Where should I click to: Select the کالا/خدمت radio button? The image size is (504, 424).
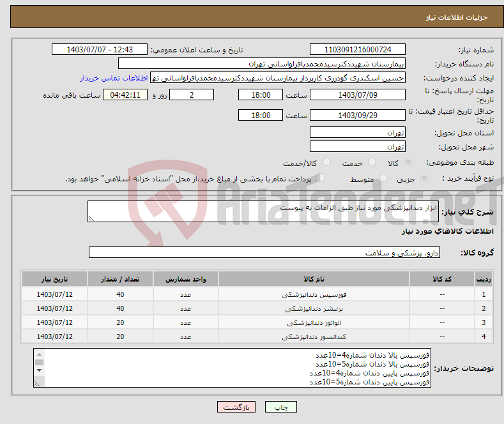click(x=326, y=162)
